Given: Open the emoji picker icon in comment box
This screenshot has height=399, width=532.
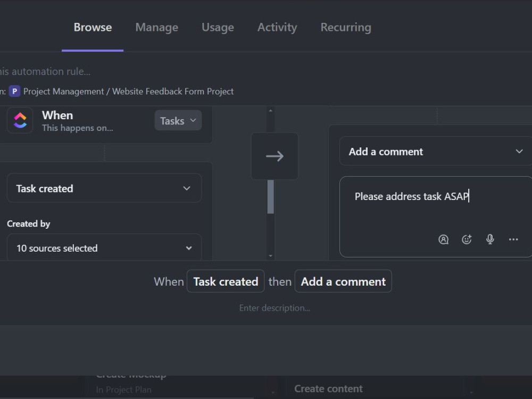Looking at the screenshot, I should click(467, 239).
